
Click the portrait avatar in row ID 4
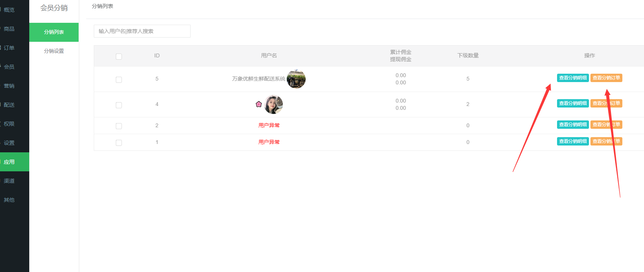(273, 104)
